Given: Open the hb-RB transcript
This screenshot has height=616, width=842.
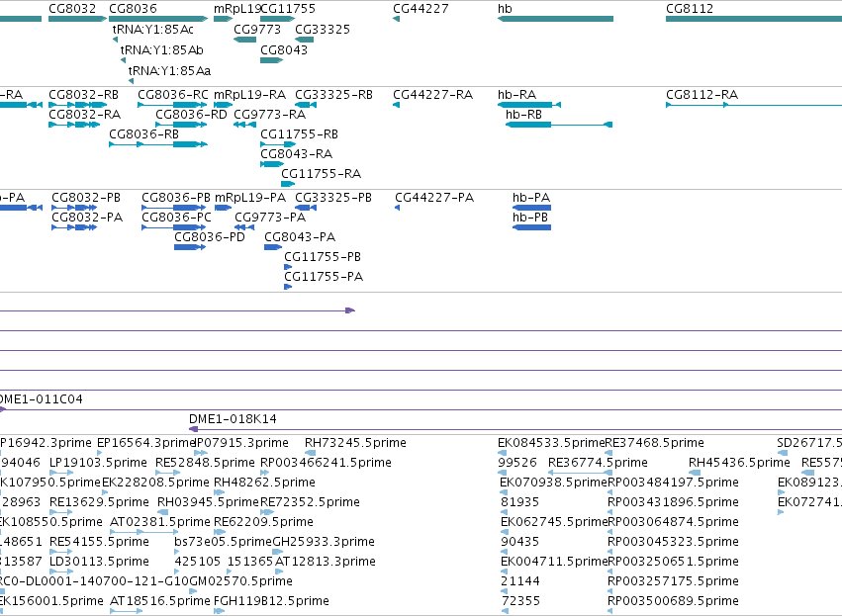Looking at the screenshot, I should pyautogui.click(x=559, y=125).
